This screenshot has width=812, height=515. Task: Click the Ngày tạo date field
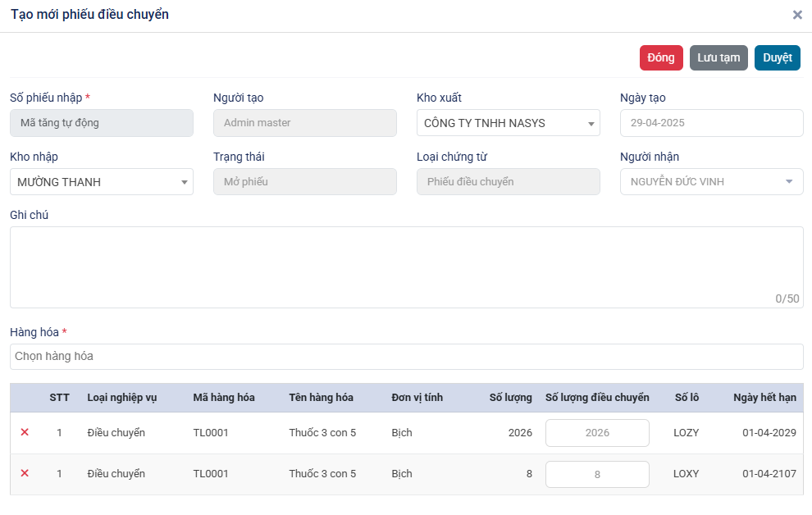(x=712, y=123)
